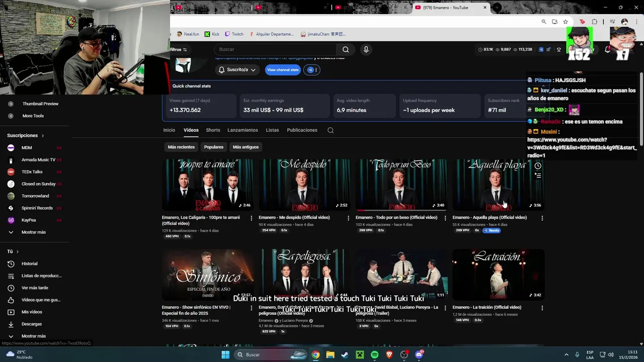Screen dimensions: 644x362
Task: Open the Alquiler Departame... bookmark
Action: 271,34
